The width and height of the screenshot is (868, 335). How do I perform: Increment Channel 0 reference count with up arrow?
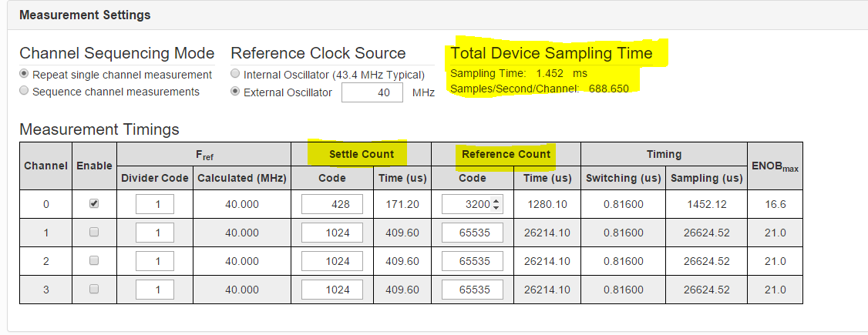pos(496,201)
